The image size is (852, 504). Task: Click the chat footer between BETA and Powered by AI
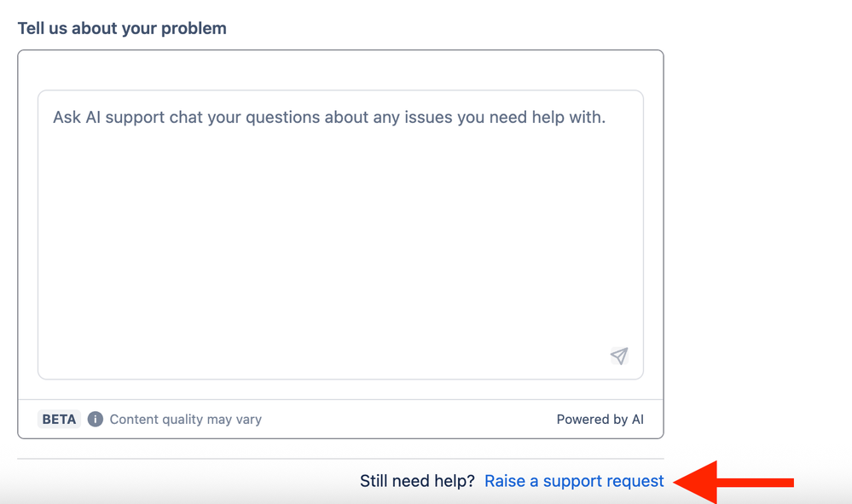click(409, 419)
